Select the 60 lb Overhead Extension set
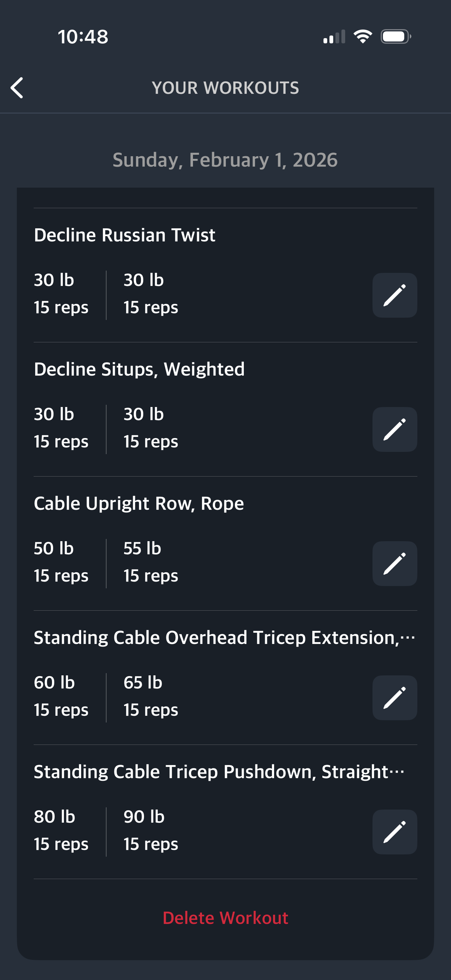Viewport: 451px width, 980px height. (x=61, y=696)
